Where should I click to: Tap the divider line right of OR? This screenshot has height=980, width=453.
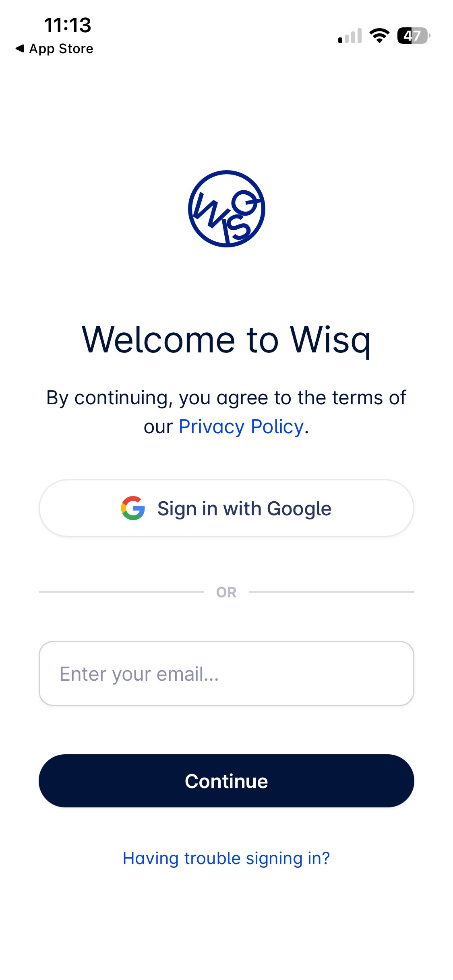[331, 592]
